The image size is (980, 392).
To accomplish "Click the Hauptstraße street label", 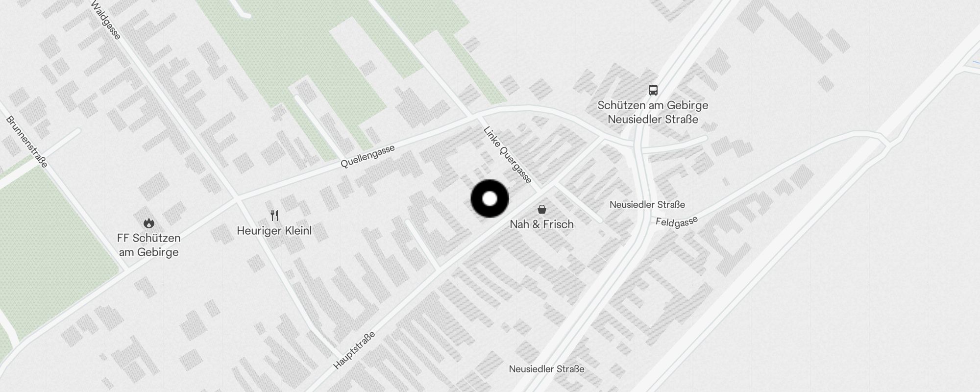I will click(x=354, y=350).
